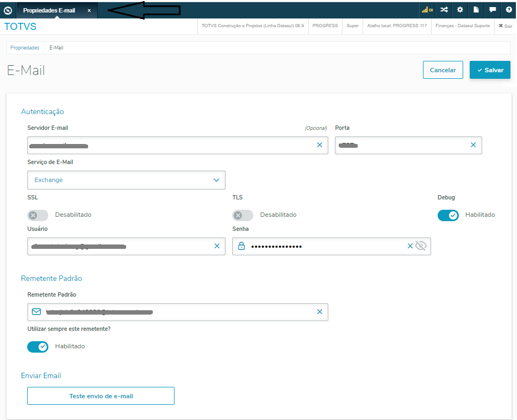Screen dimensions: 517x420
Task: Click Finanças - Datasul Suporte label
Action: (x=463, y=26)
